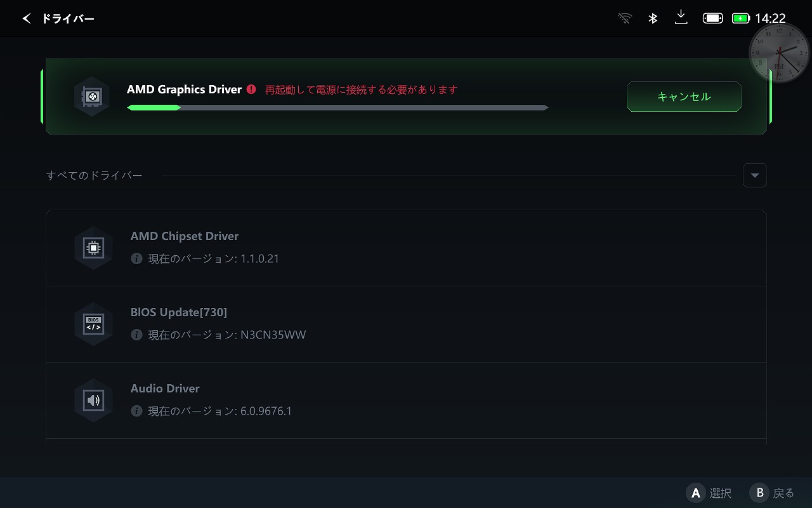Click the AMD Graphics Driver GPU icon

click(91, 96)
